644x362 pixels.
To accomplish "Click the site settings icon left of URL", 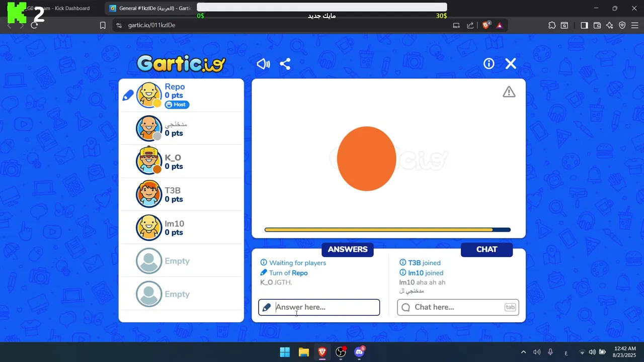I will [119, 25].
